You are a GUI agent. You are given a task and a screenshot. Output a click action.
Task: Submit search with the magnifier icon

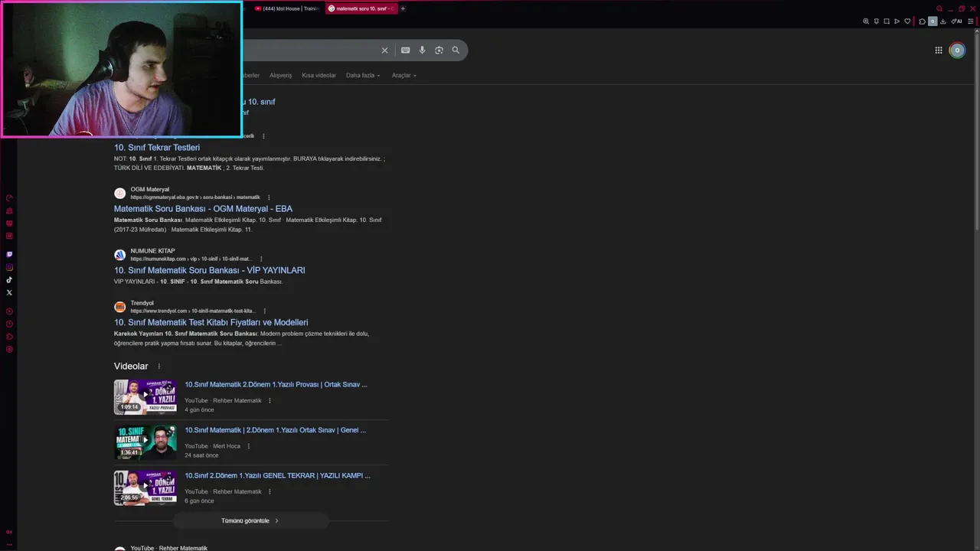tap(456, 51)
